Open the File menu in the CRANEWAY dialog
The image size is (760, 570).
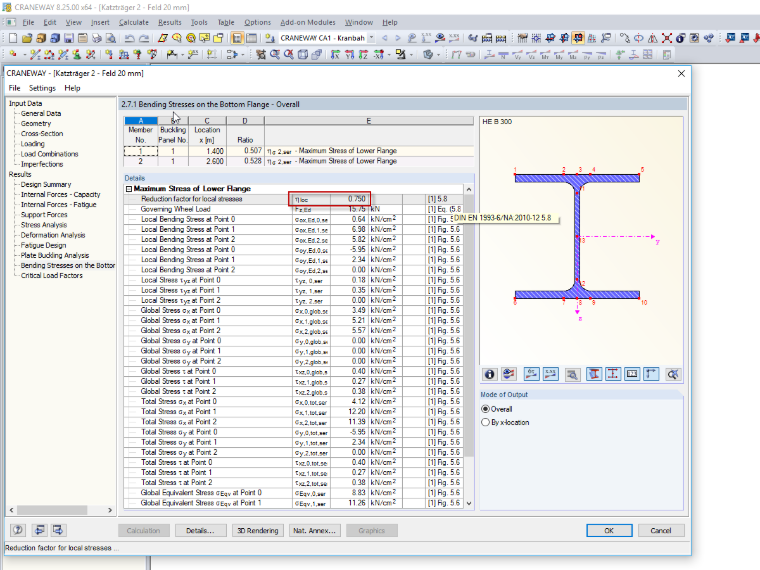coord(15,88)
